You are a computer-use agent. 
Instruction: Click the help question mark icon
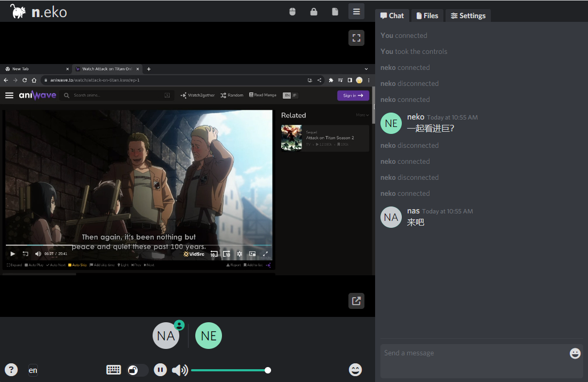pos(11,370)
